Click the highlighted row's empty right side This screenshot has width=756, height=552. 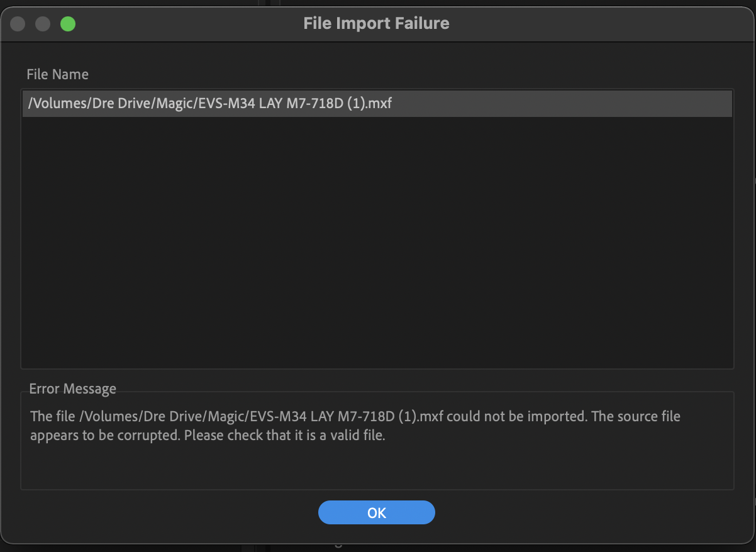tap(566, 103)
